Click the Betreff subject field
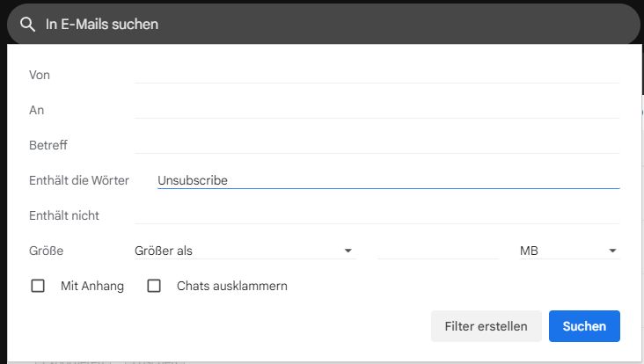Screen dimensions: 644x364 pyautogui.click(x=377, y=145)
